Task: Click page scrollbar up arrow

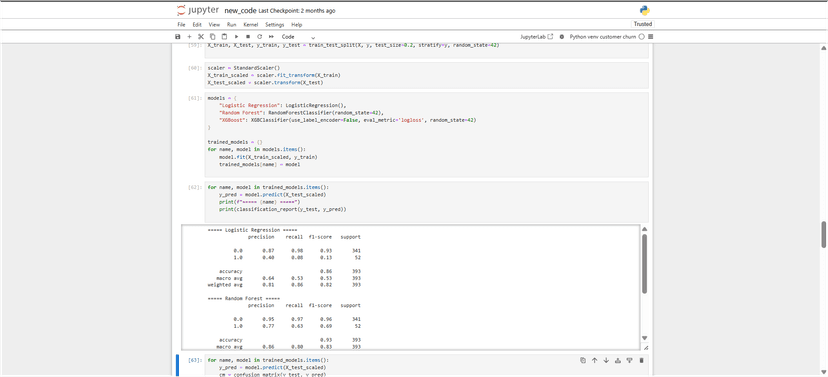Action: 823,48
